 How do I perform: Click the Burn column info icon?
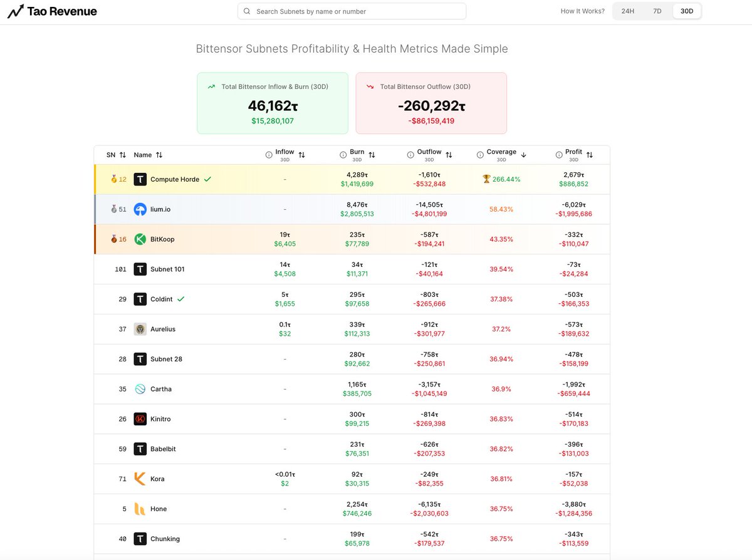(x=343, y=155)
